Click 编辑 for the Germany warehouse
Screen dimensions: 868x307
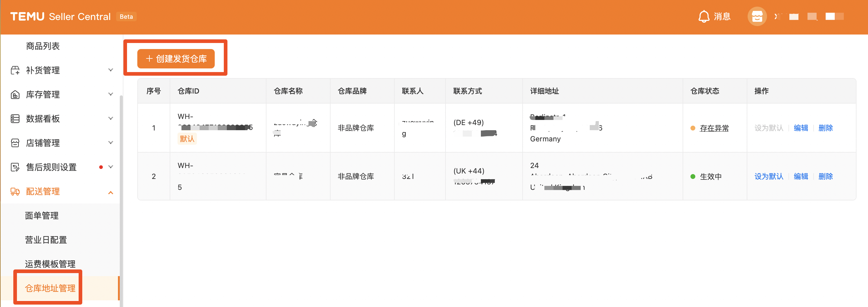[x=801, y=128]
